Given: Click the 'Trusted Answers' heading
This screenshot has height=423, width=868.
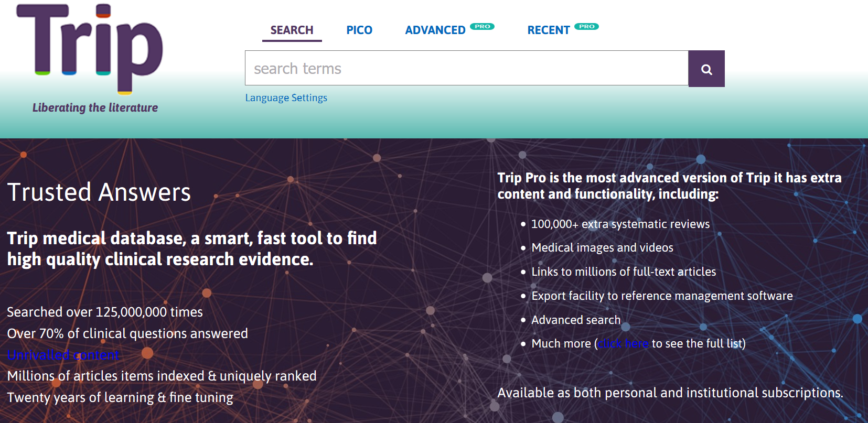Looking at the screenshot, I should tap(99, 192).
